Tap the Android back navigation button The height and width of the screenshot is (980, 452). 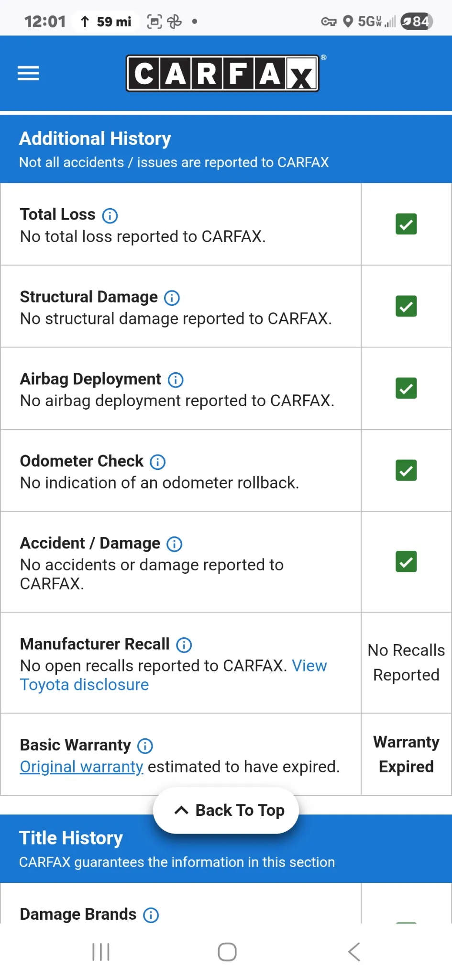click(354, 952)
